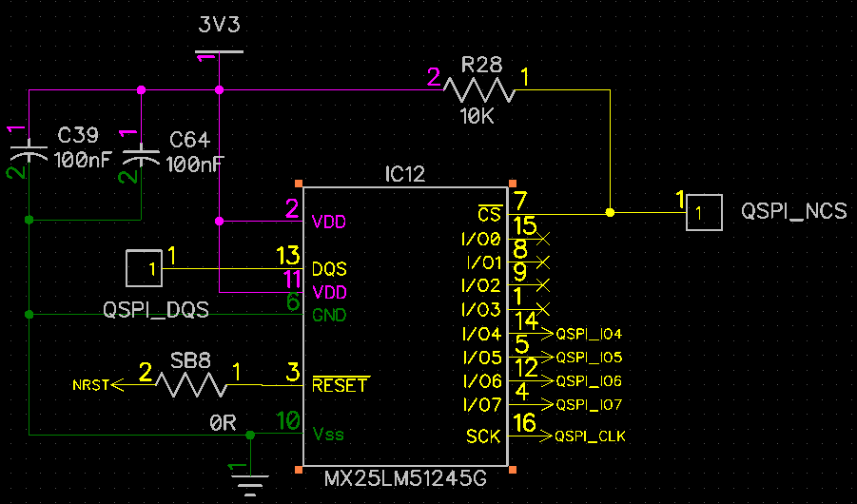Screen dimensions: 857x504
Task: Click the R28 designator text
Action: tap(481, 65)
